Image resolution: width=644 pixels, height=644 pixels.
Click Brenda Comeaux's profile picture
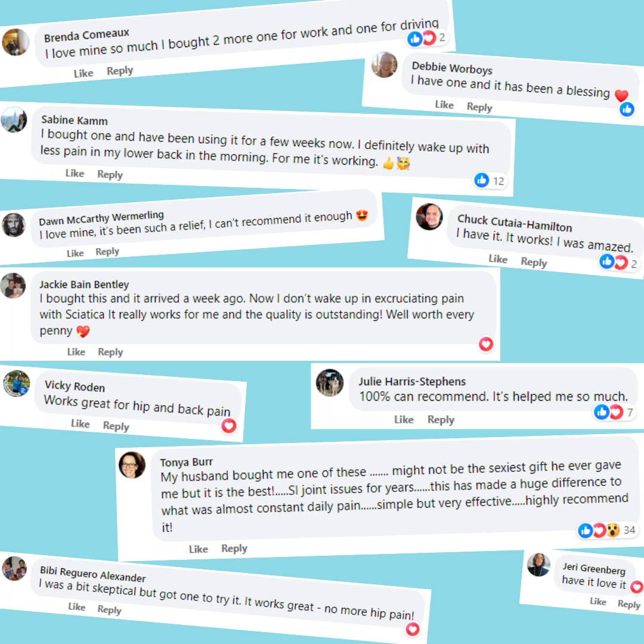click(x=16, y=42)
